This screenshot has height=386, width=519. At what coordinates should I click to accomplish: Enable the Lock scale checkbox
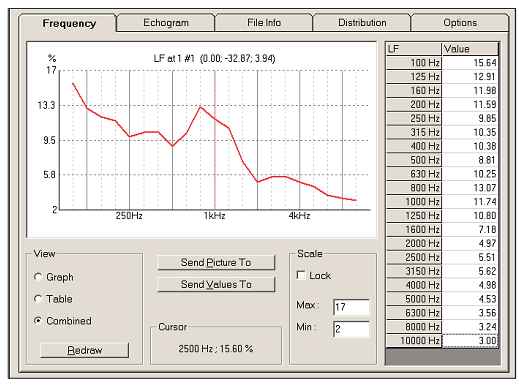[x=301, y=275]
